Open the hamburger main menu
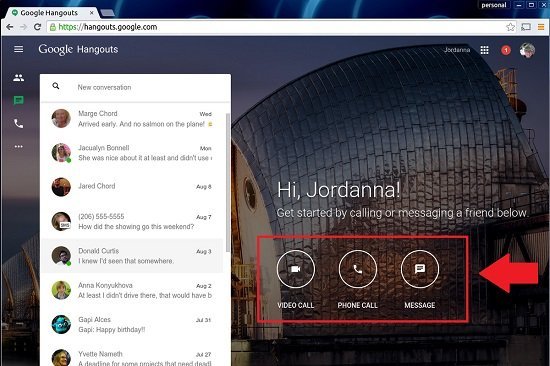This screenshot has width=550, height=366. tap(19, 49)
